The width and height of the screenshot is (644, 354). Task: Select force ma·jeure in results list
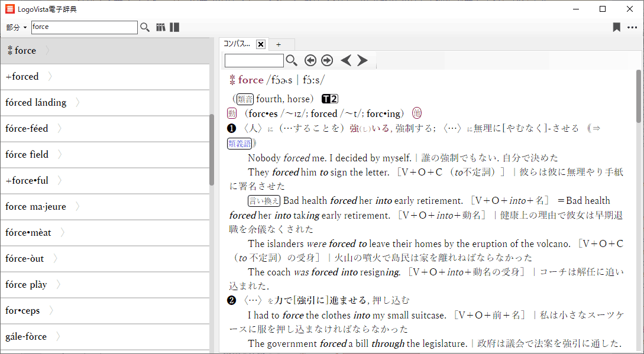35,206
